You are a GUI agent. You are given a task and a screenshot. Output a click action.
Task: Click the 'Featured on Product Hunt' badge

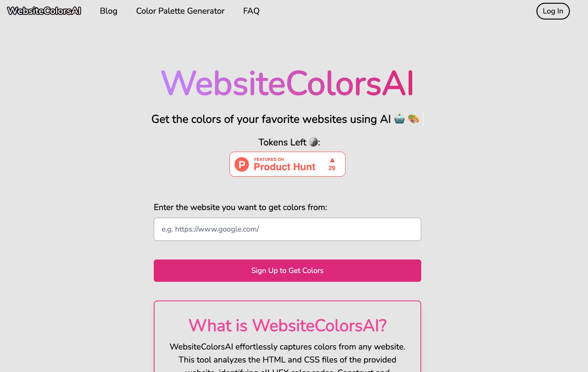[287, 164]
